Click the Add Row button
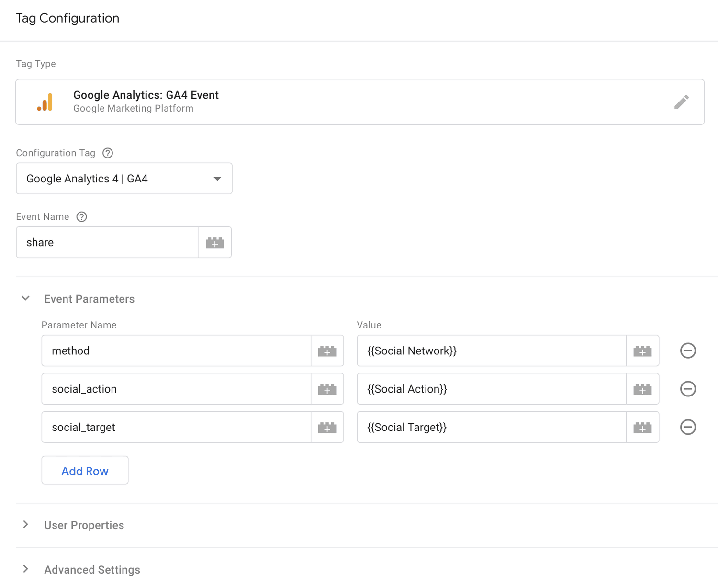718x588 pixels. (x=85, y=470)
